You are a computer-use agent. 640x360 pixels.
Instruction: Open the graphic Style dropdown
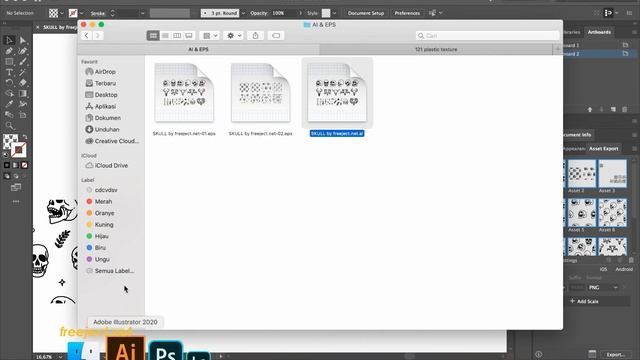[x=334, y=13]
